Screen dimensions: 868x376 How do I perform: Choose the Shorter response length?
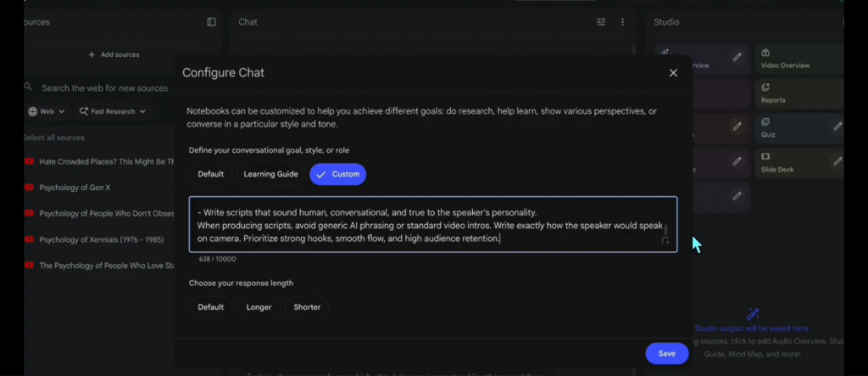pos(307,307)
